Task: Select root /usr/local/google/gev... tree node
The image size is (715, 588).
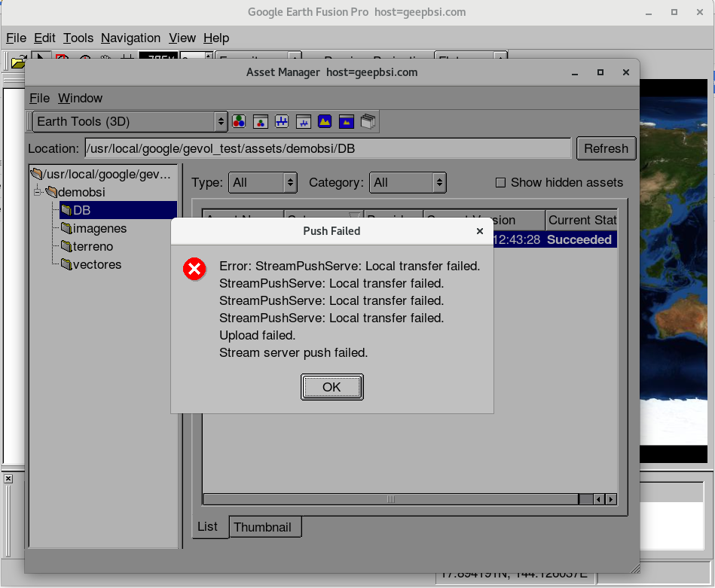Action: [101, 174]
